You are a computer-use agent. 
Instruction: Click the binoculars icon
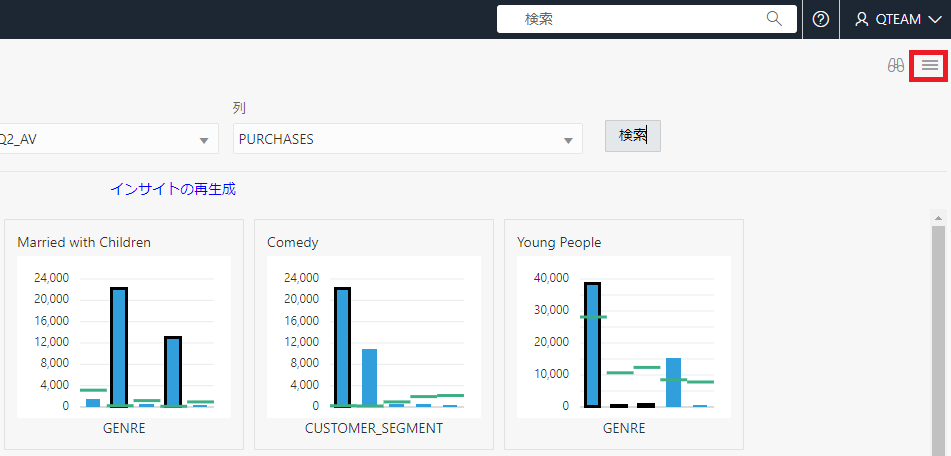(x=896, y=65)
